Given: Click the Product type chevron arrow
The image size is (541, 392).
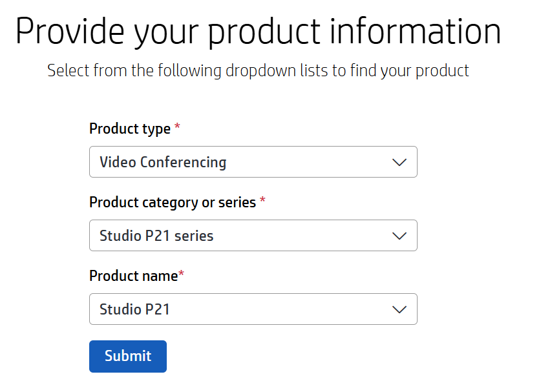Looking at the screenshot, I should 399,162.
